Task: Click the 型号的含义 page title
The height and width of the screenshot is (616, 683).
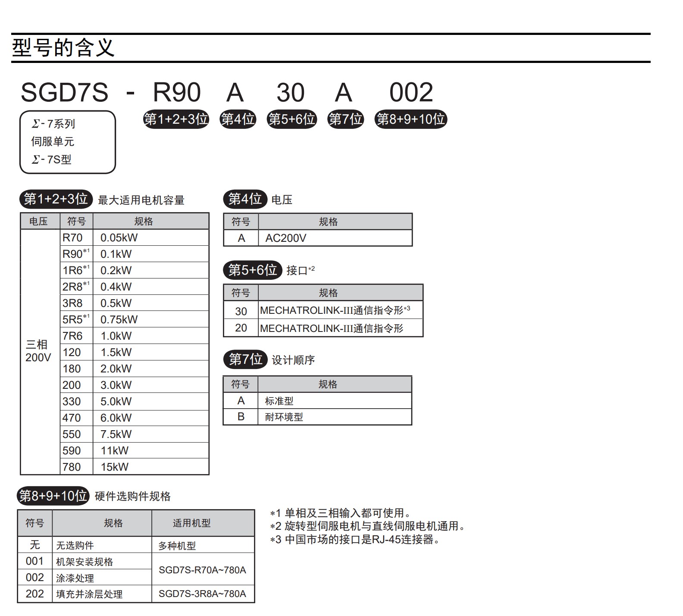Action: click(x=63, y=48)
